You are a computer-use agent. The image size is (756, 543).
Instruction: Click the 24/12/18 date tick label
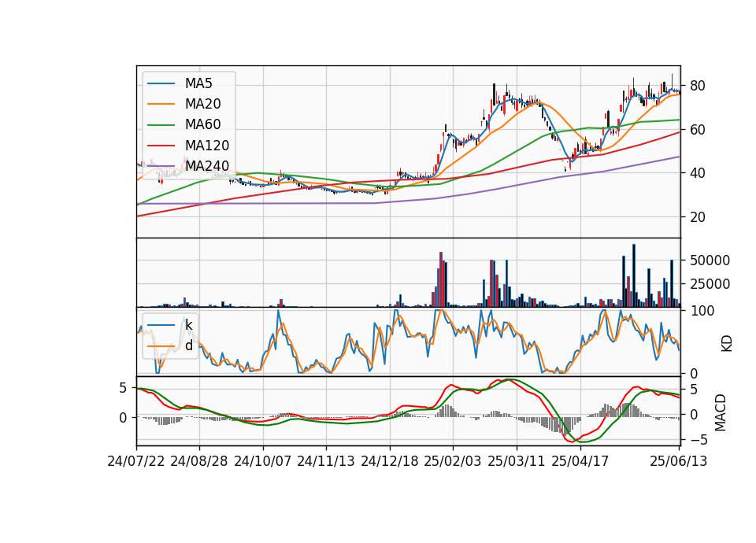tap(390, 461)
